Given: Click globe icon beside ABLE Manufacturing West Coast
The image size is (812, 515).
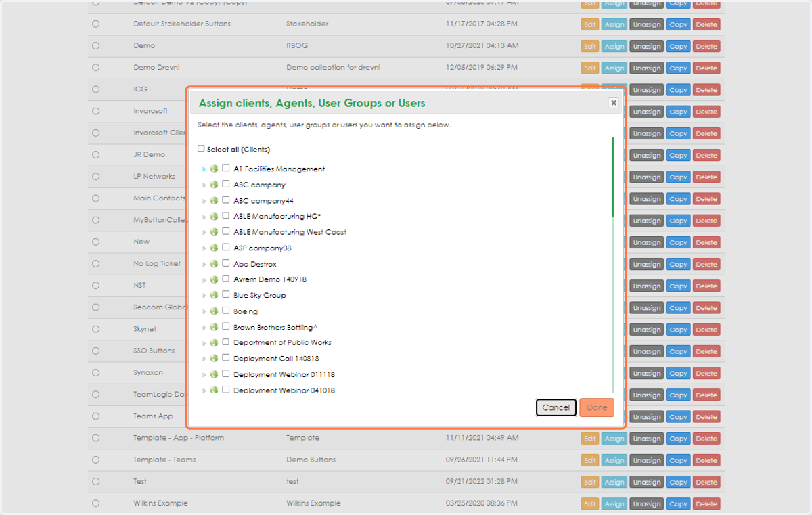Looking at the screenshot, I should (215, 231).
